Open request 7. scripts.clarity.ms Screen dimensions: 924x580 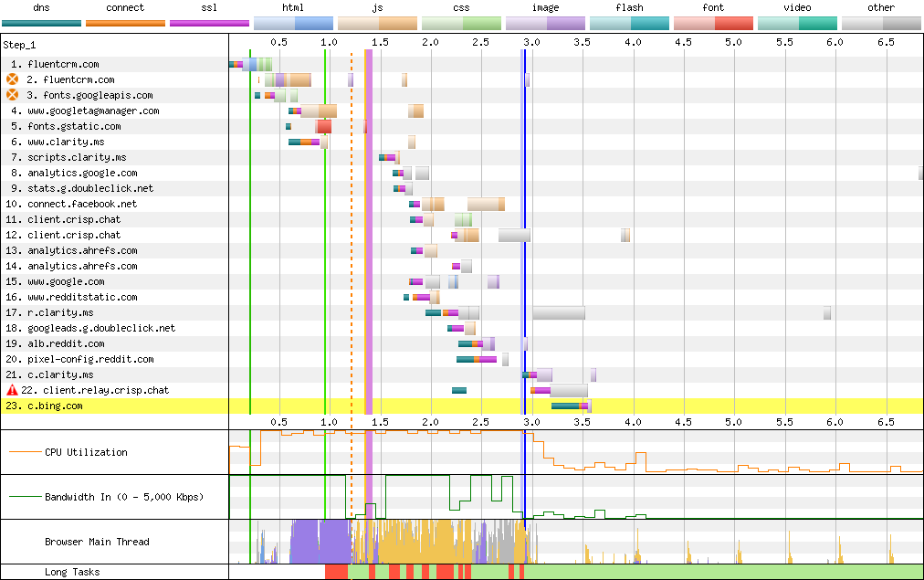pyautogui.click(x=68, y=157)
